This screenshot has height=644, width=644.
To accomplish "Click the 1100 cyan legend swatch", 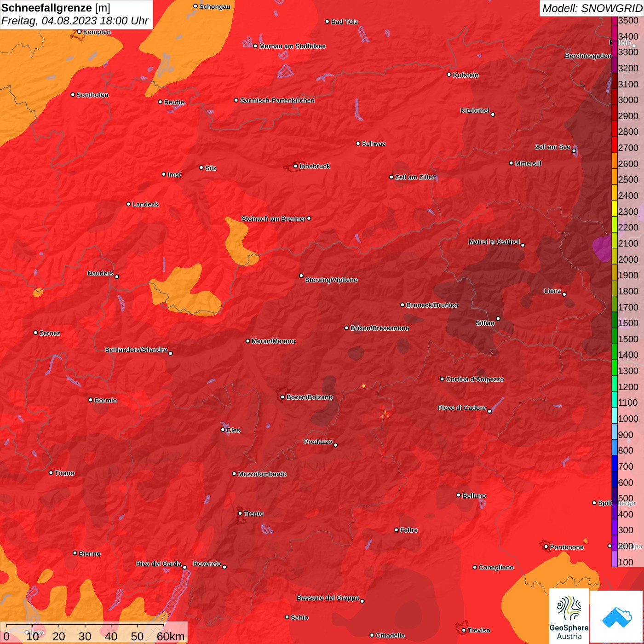I will [614, 400].
